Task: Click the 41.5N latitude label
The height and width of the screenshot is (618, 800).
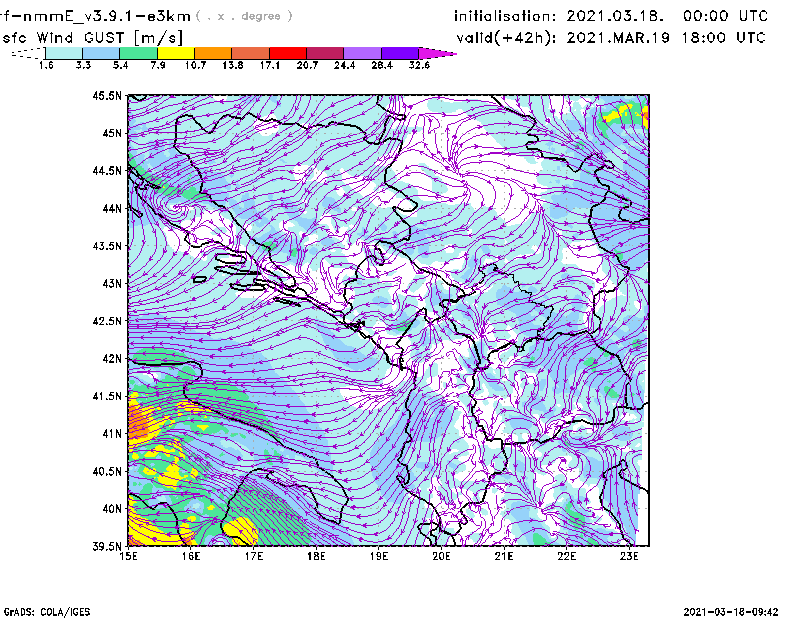Action: pos(107,396)
